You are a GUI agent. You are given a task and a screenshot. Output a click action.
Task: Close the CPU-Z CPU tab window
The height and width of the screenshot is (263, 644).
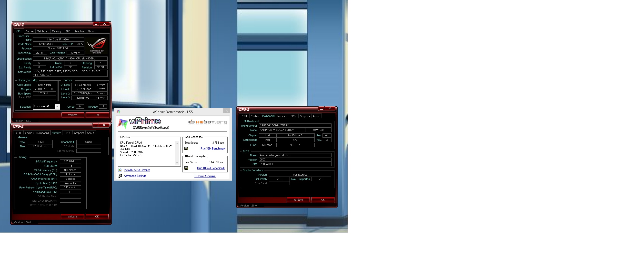tap(104, 24)
